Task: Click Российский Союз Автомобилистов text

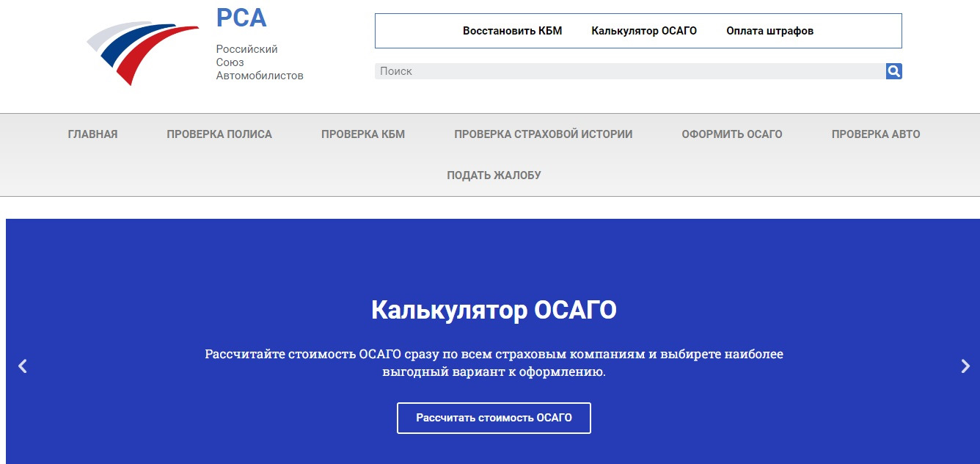Action: 260,62
